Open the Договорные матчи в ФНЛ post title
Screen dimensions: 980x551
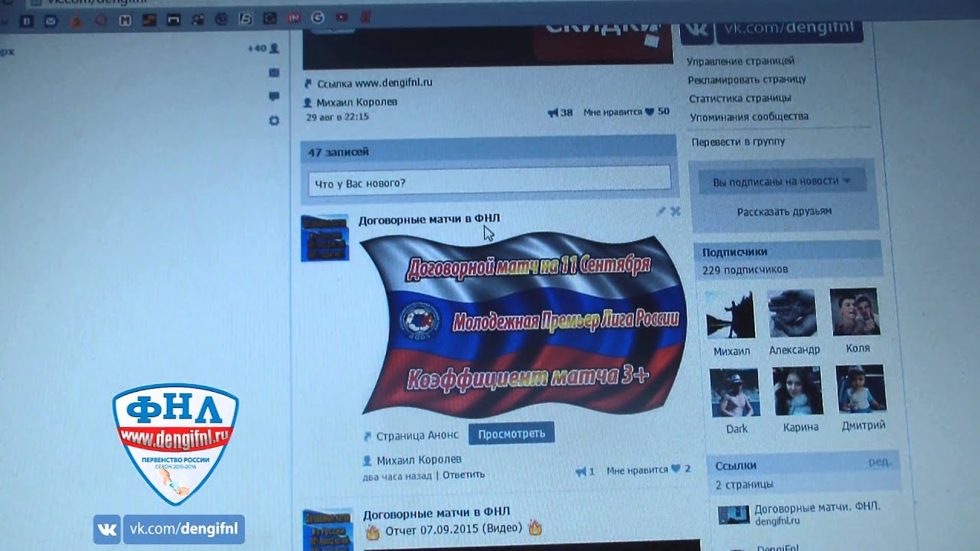click(x=430, y=220)
